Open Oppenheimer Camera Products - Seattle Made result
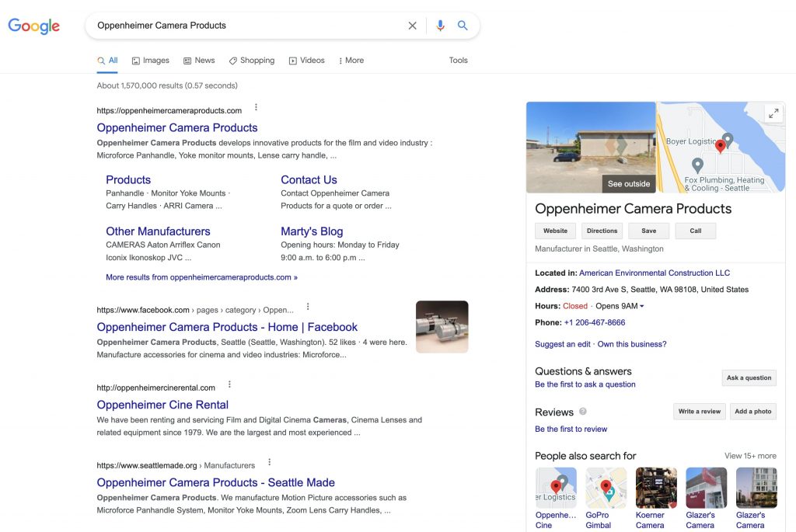 (x=216, y=482)
